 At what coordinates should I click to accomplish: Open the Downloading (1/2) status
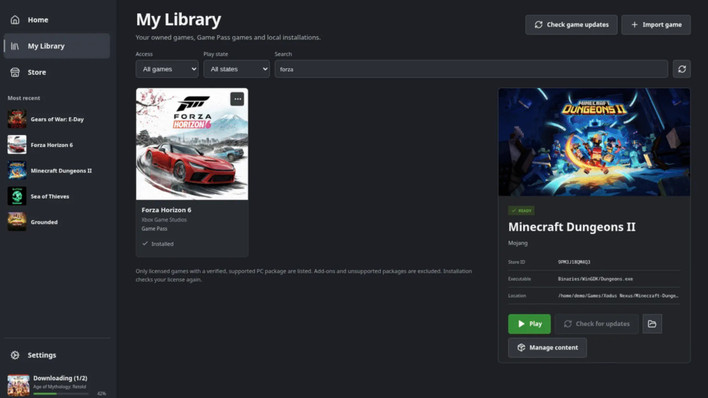click(x=60, y=378)
